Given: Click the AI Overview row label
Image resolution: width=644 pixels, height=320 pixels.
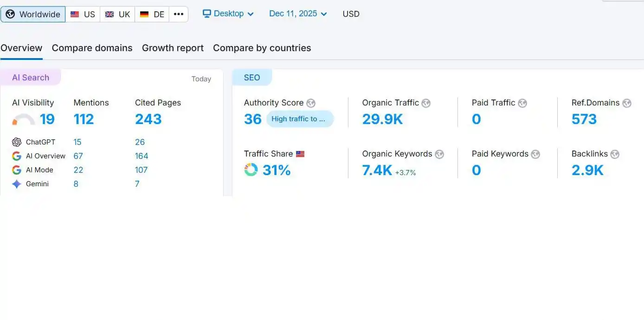Looking at the screenshot, I should (45, 156).
